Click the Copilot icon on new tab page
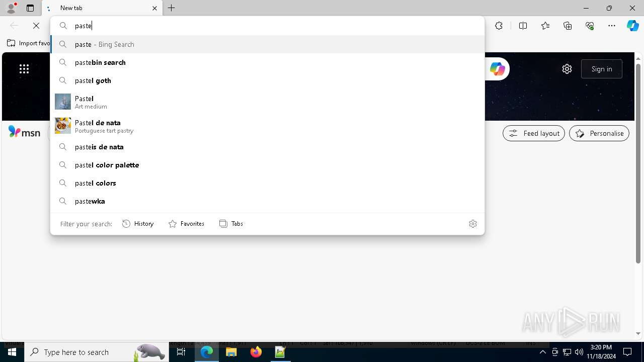644x362 pixels. click(x=497, y=69)
